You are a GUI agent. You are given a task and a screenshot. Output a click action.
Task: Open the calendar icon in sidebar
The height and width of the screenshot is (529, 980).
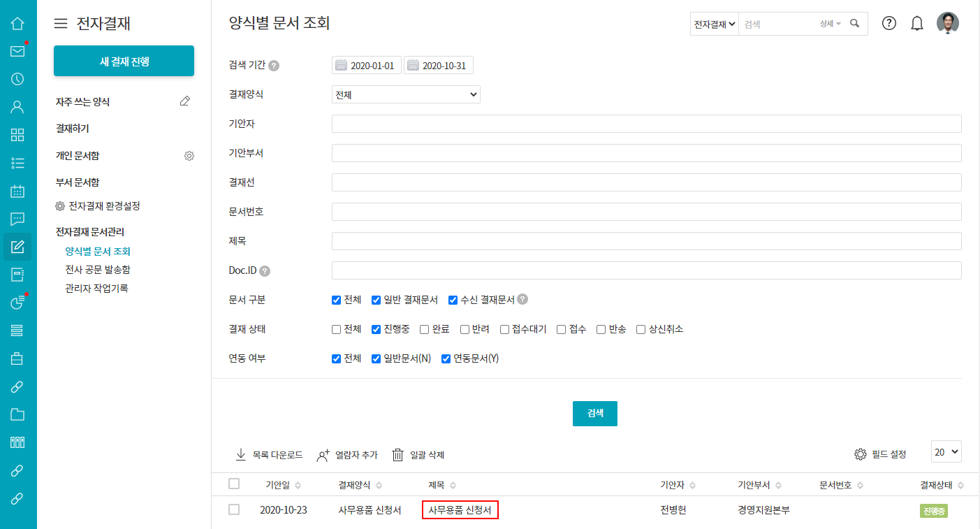[x=18, y=191]
